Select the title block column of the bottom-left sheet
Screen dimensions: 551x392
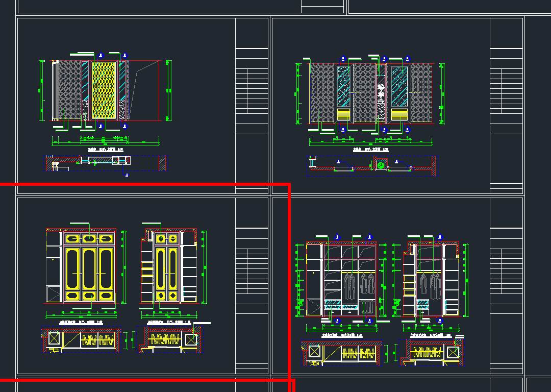[252, 285]
